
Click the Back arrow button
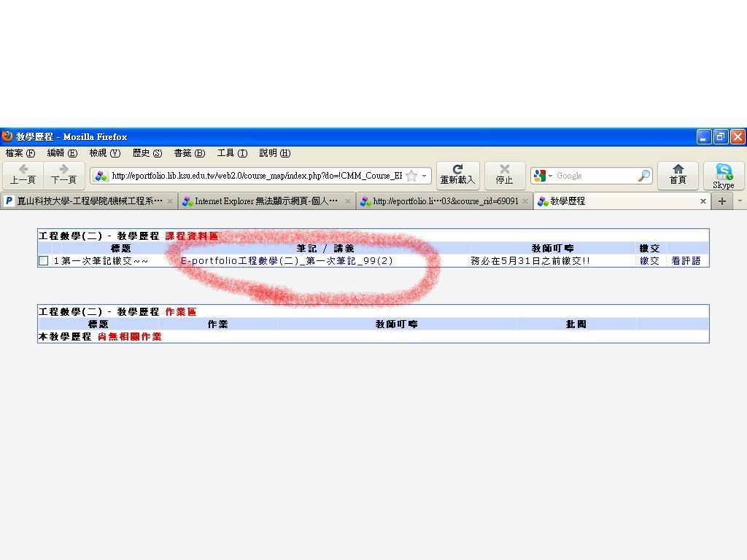pyautogui.click(x=23, y=175)
